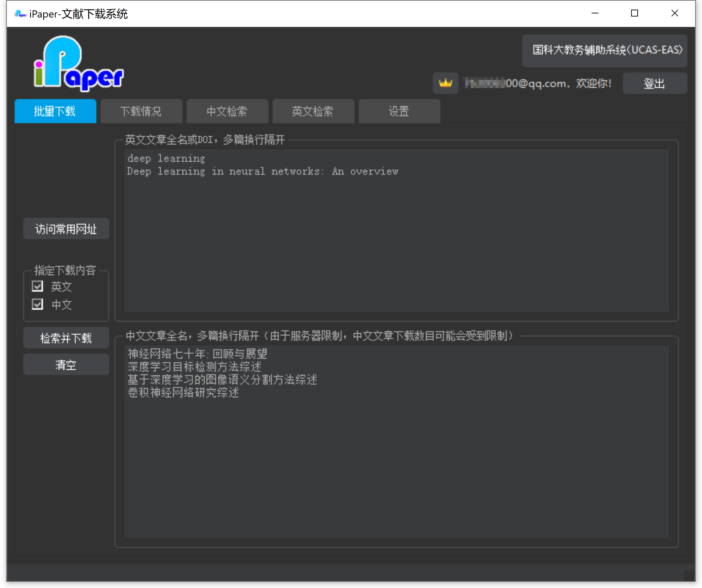Click the small iPaper icon in title bar

(20, 14)
